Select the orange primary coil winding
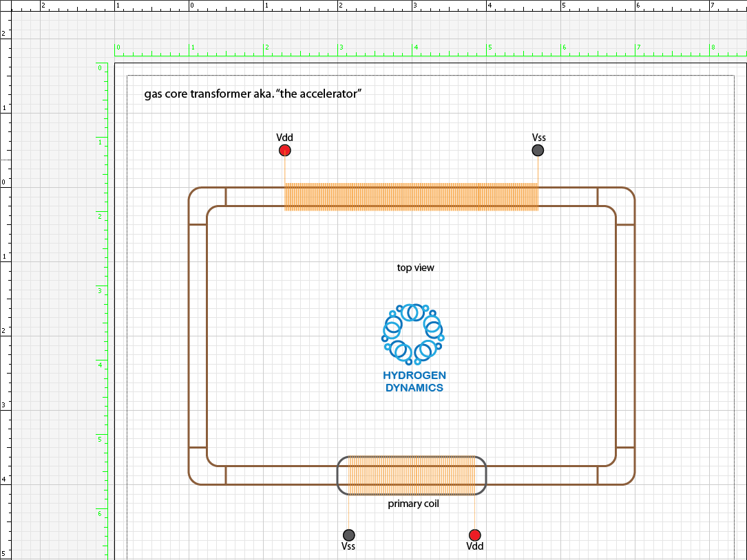 [x=411, y=475]
